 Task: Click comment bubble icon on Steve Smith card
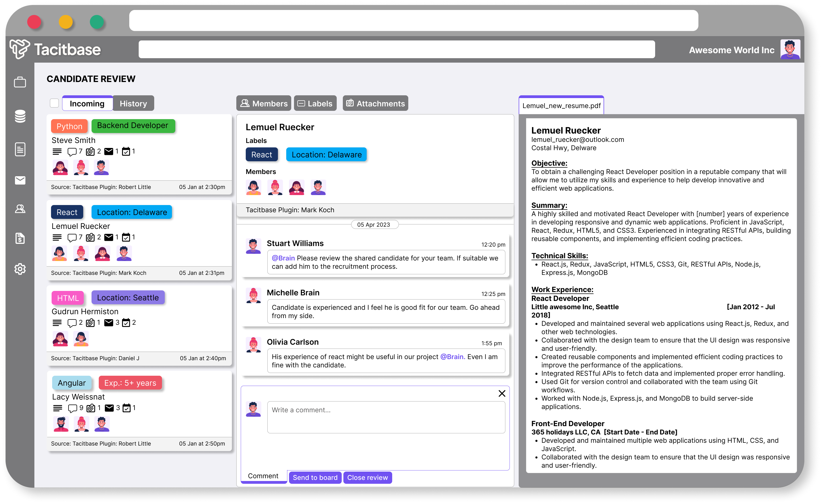pyautogui.click(x=72, y=152)
